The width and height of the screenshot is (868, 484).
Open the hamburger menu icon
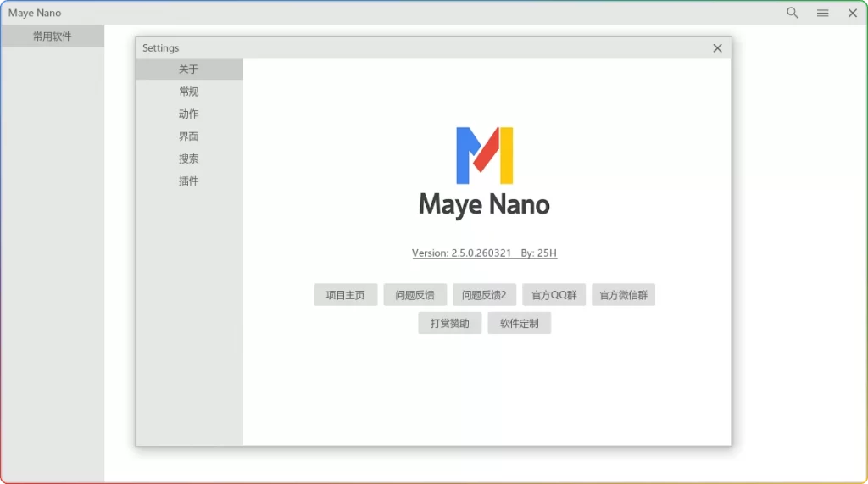point(822,13)
